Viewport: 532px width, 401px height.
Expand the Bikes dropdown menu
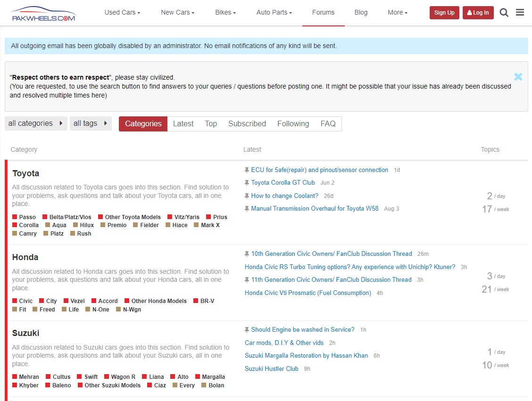pyautogui.click(x=225, y=13)
